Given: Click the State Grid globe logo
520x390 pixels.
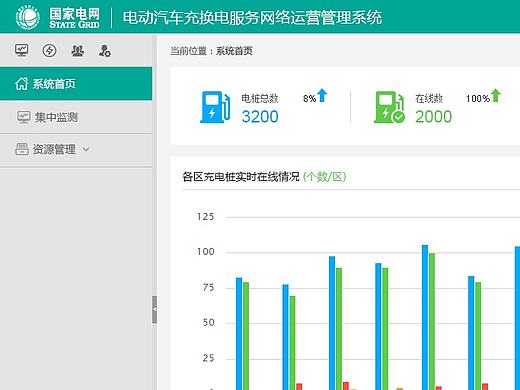Looking at the screenshot, I should point(28,17).
